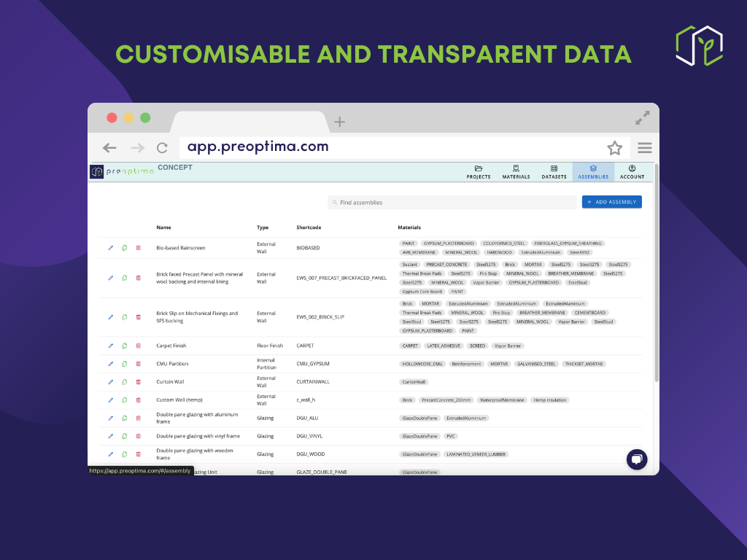The image size is (747, 560).
Task: Click the edit pencil for Curtain Wall
Action: point(111,381)
